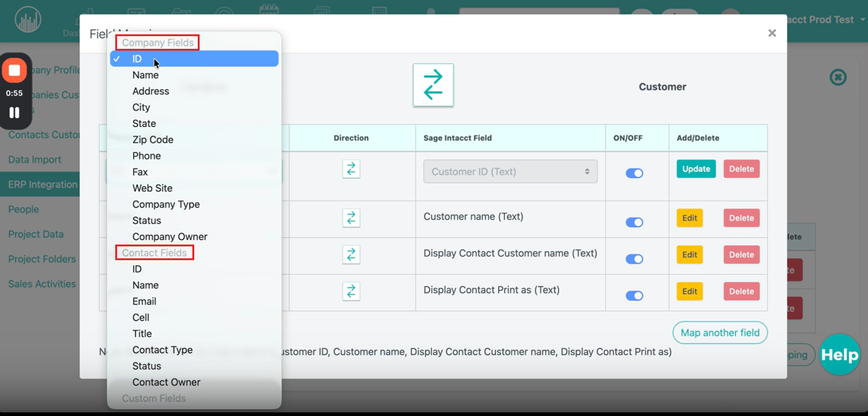868x416 pixels.
Task: Open the Help chat bubble
Action: (839, 355)
